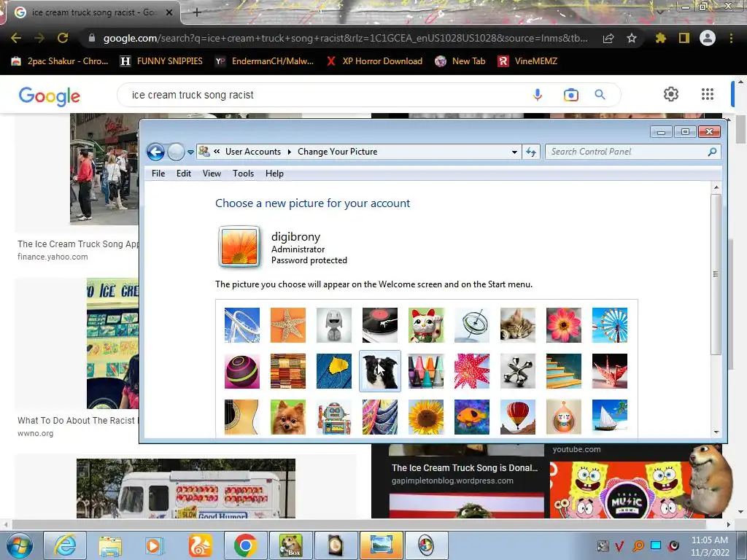Open XP Horror Download bookmark
747x560 pixels.
pos(374,61)
